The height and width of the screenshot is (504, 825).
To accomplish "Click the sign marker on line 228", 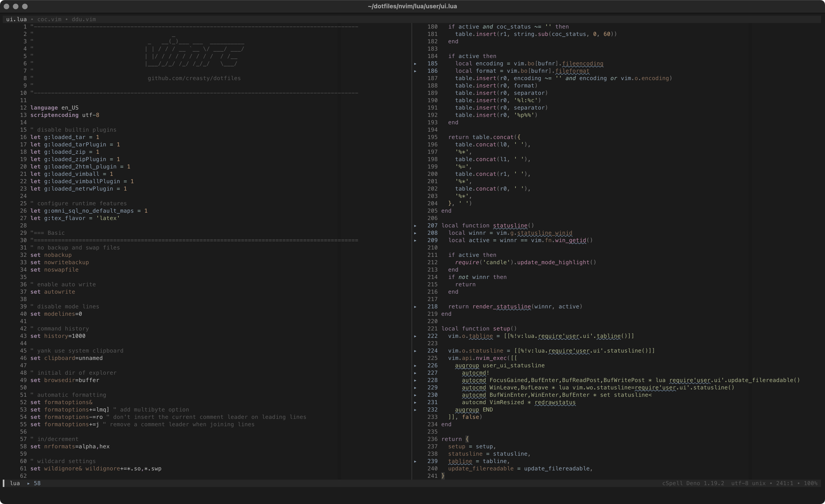I will pyautogui.click(x=415, y=380).
